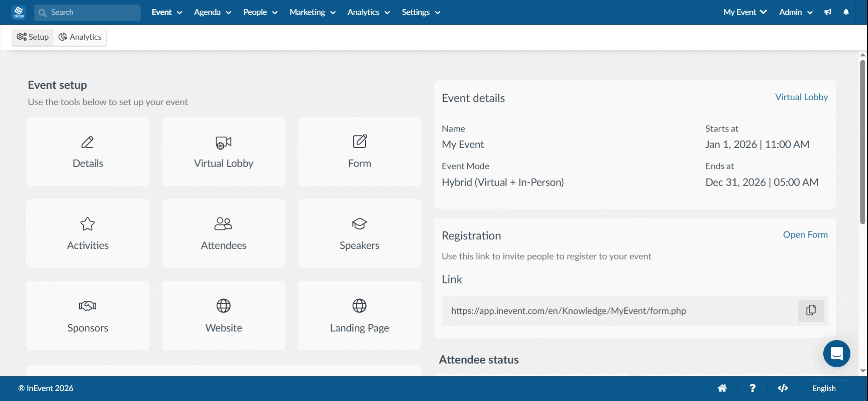Screen dimensions: 868x401
Task: Click the megaphone announcements icon
Action: 828,12
